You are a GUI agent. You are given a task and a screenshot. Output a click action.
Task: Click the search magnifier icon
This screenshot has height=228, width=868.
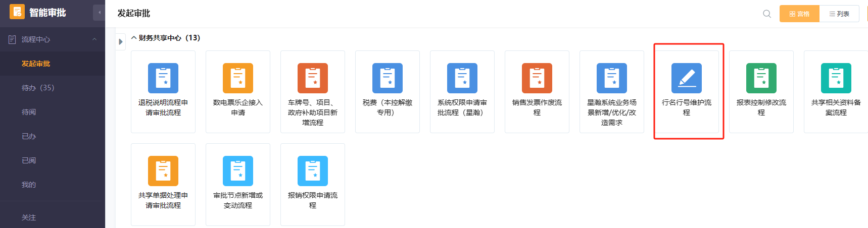pos(767,14)
